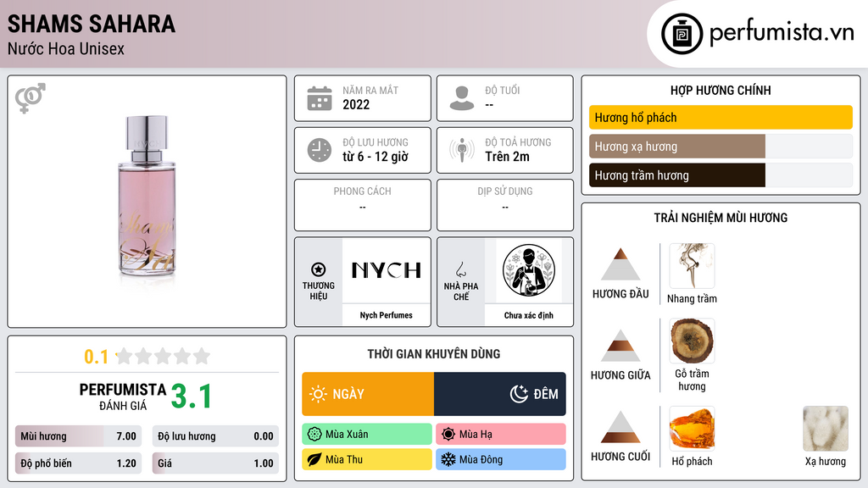Click the NYCH brand logo
Image resolution: width=868 pixels, height=488 pixels.
pyautogui.click(x=387, y=270)
